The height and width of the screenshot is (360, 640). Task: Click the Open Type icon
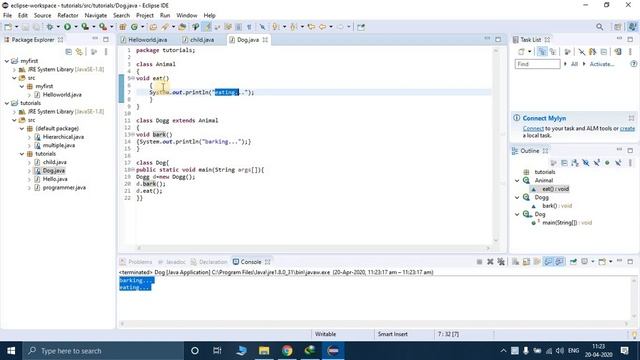click(x=153, y=27)
